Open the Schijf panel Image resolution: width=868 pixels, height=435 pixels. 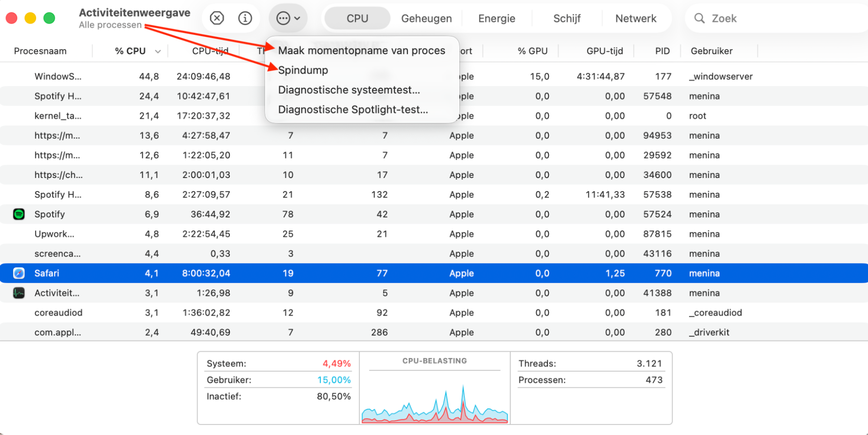[567, 18]
